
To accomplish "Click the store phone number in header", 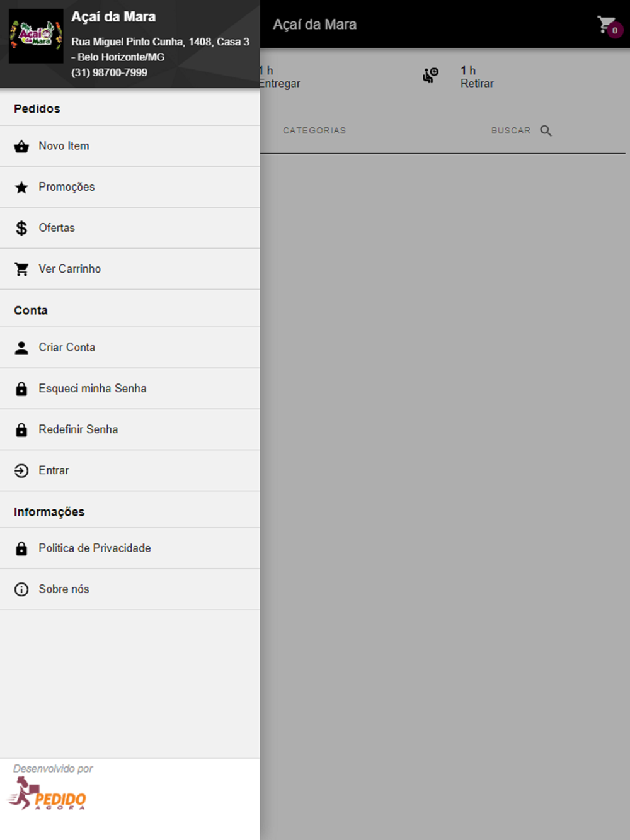I will (109, 72).
